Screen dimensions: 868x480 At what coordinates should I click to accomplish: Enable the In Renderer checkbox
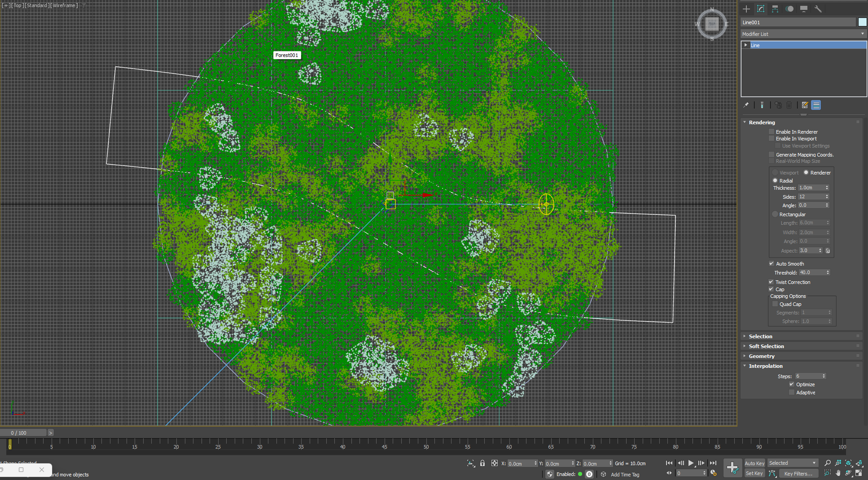pos(772,132)
